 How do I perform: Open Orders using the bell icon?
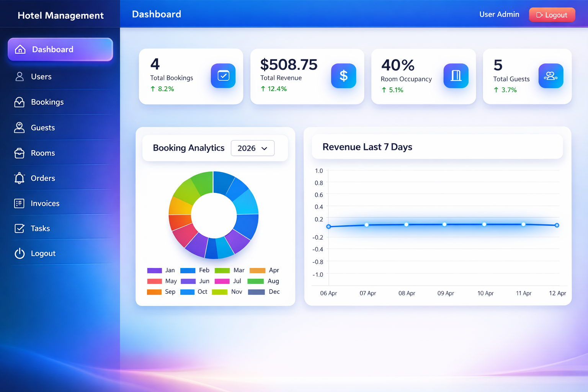[x=20, y=178]
